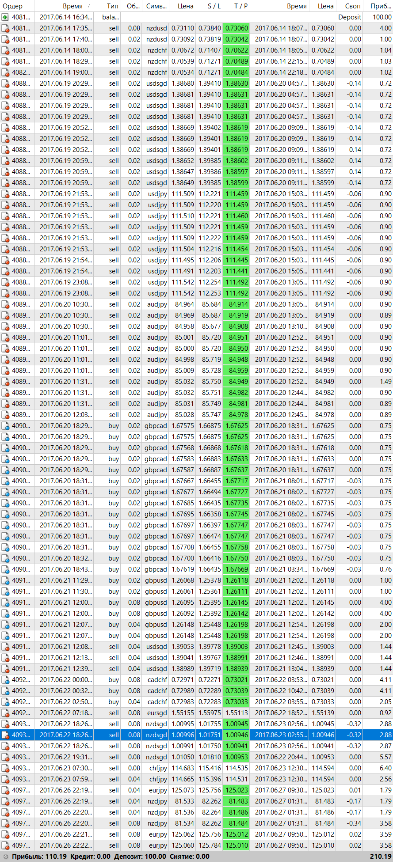Sort by the Своп column header
Viewport: 393px width, 868px height.
point(349,6)
